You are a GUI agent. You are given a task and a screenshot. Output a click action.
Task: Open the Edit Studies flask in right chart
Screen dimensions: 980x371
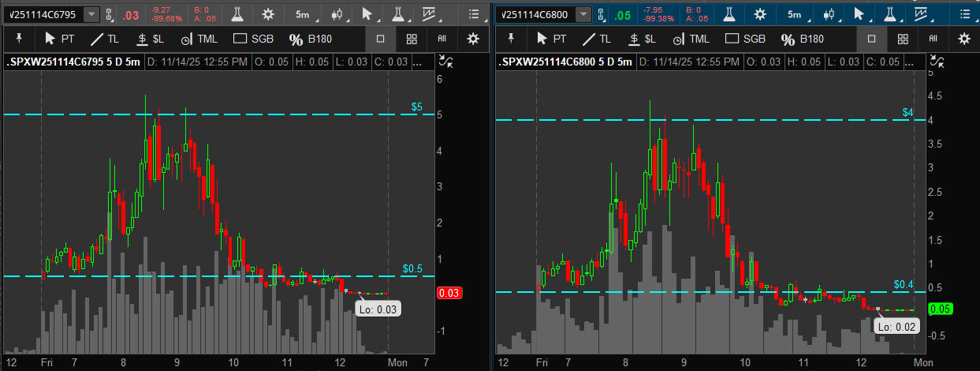point(728,14)
